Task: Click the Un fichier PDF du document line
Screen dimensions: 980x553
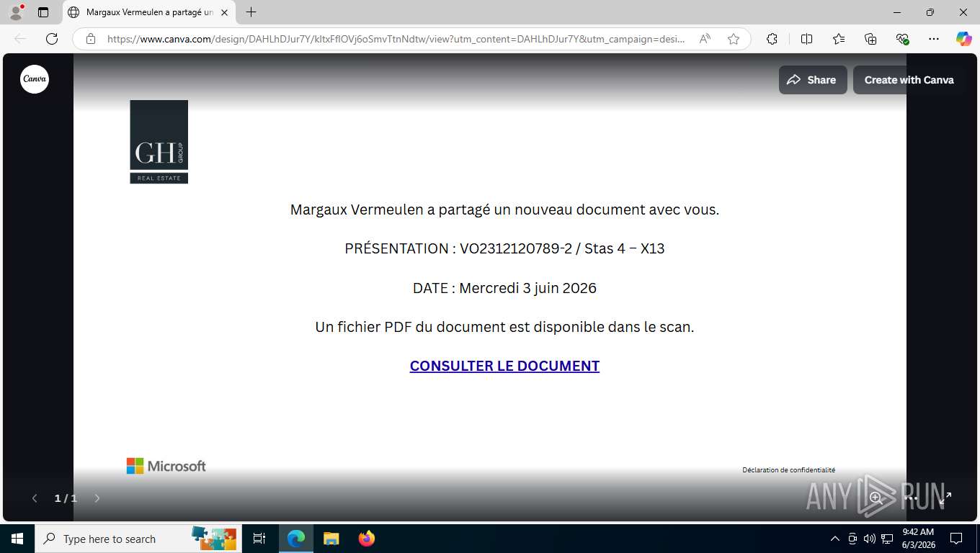Action: click(504, 327)
